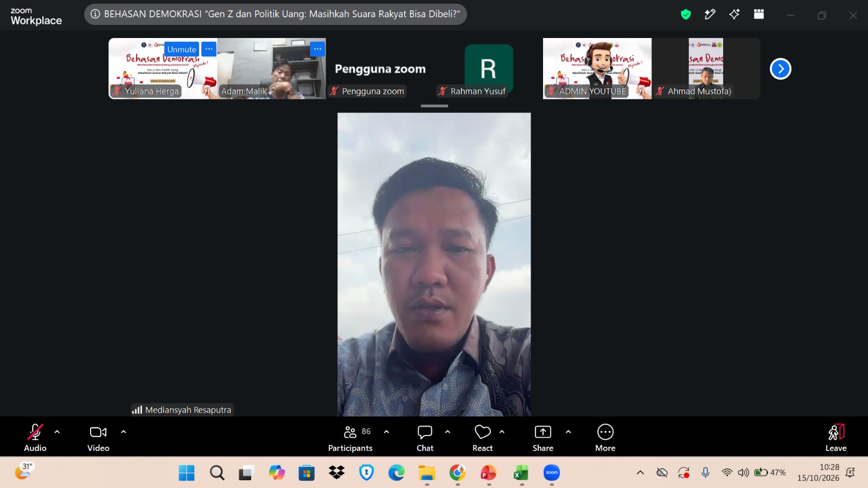
Task: Unmute microphone with the Audio button
Action: tap(35, 438)
